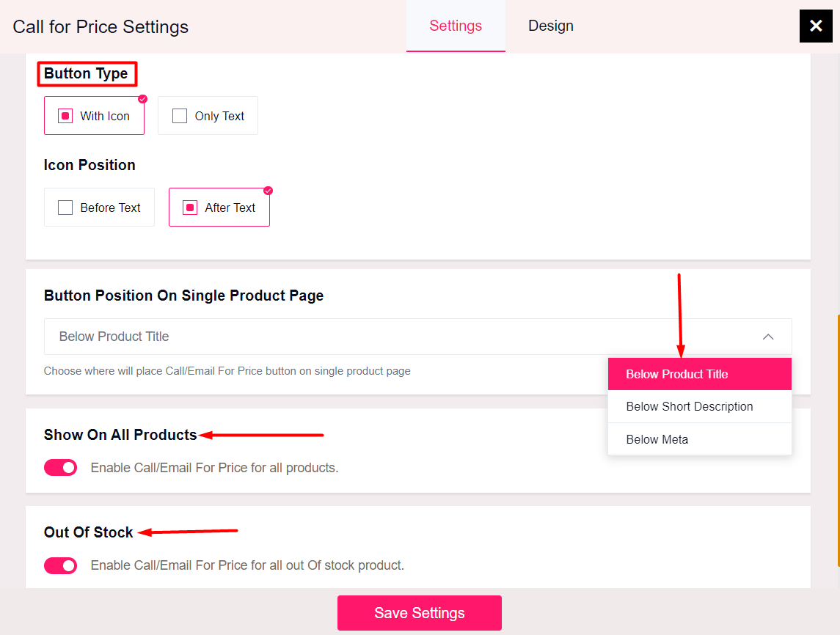Select "Below Meta" from the dropdown

coord(657,439)
